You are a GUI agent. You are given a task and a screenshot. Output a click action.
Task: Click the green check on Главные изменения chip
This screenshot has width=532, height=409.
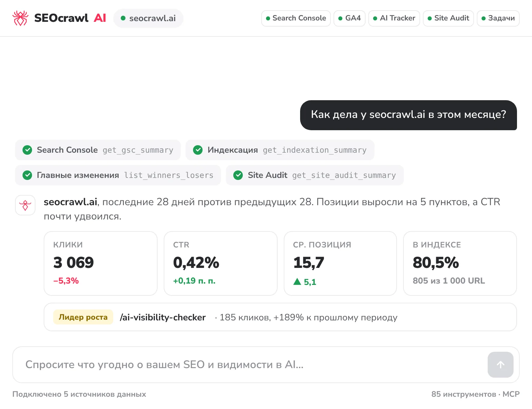[x=27, y=175]
